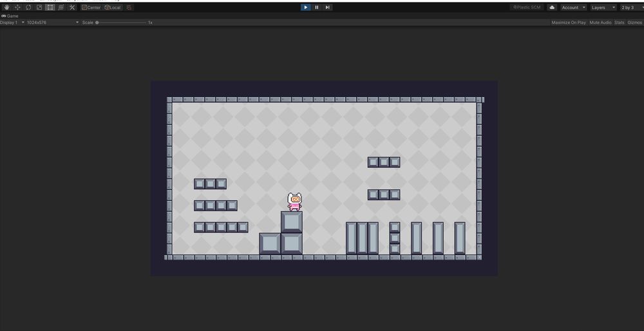
Task: Click the pink player character
Action: coord(294,202)
